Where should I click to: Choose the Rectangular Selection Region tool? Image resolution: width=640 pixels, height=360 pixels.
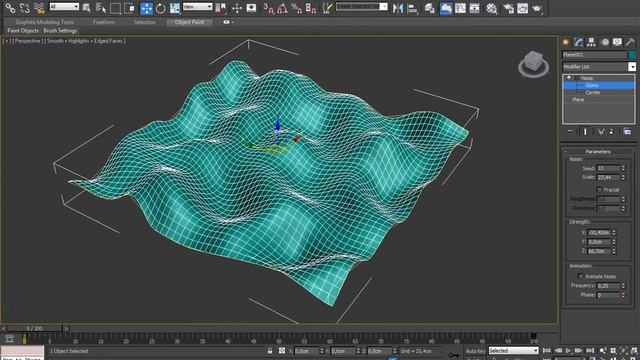pyautogui.click(x=116, y=8)
